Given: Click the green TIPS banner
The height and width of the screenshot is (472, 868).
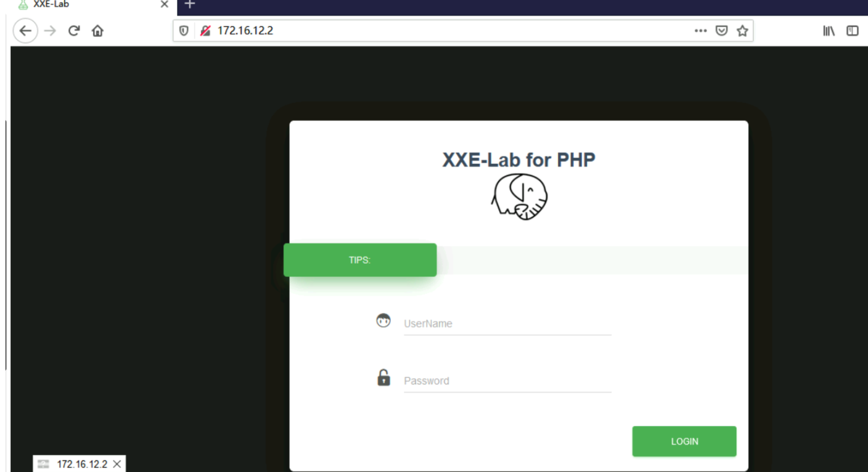Looking at the screenshot, I should tap(360, 260).
